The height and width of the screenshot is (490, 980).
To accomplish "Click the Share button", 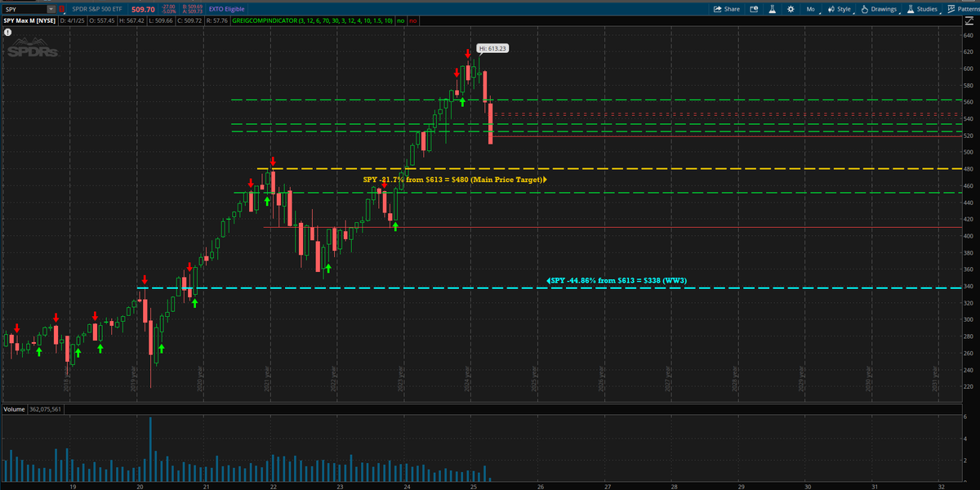I will tap(727, 9).
